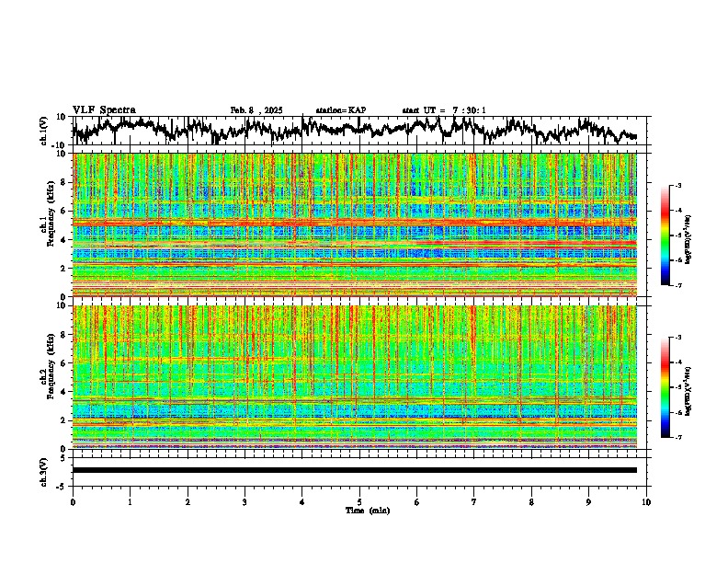728x563 pixels.
Task: Click the time axis tick label "1"
Action: click(131, 502)
